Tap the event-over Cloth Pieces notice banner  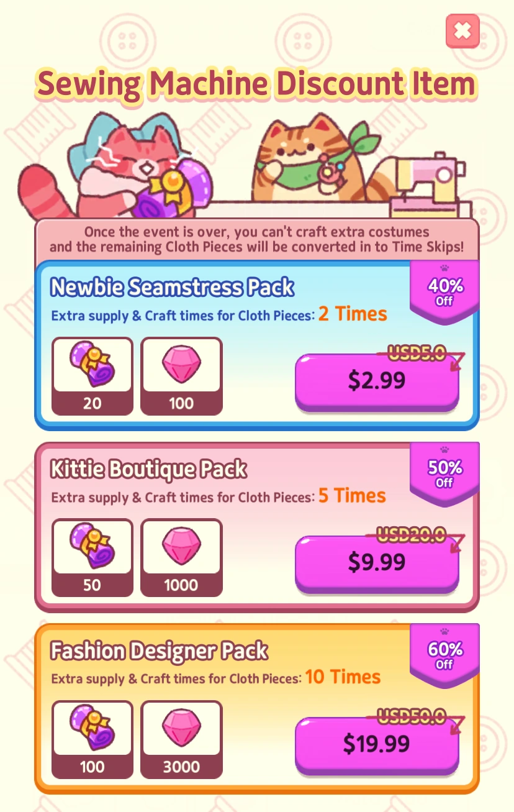[257, 239]
